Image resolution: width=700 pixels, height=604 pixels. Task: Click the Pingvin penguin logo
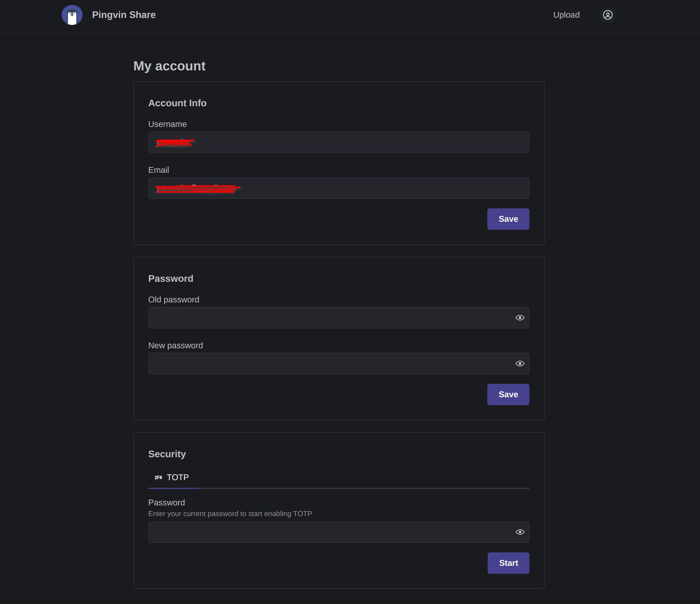coord(72,15)
